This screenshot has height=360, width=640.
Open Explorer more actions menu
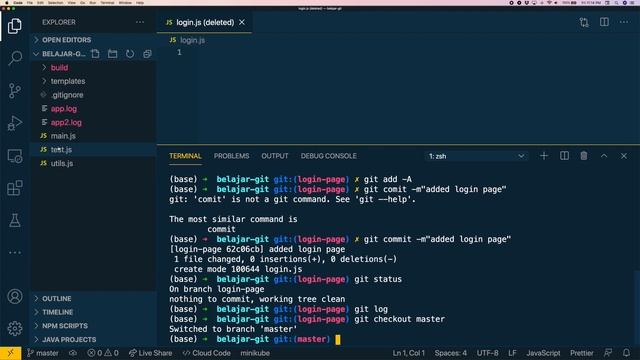pyautogui.click(x=140, y=22)
